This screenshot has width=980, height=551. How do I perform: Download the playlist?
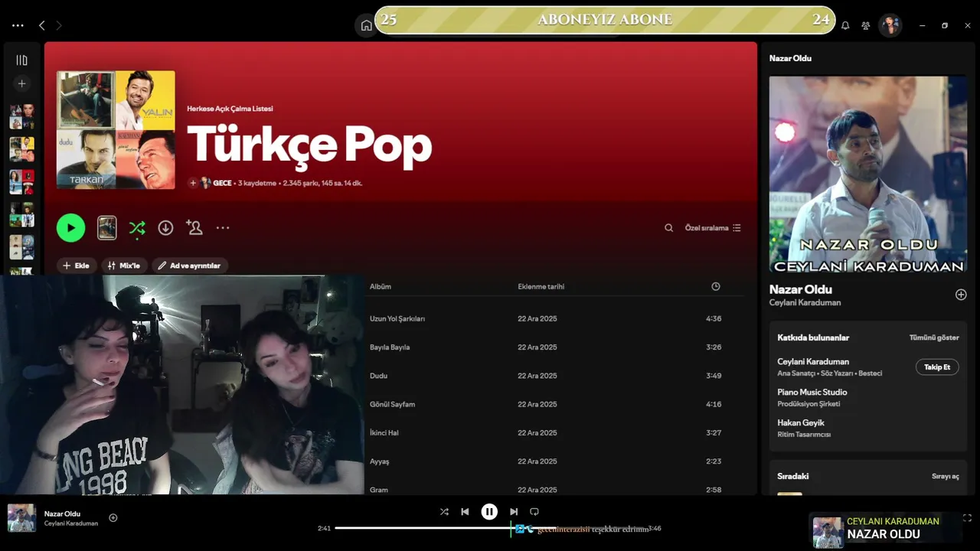[x=165, y=227]
